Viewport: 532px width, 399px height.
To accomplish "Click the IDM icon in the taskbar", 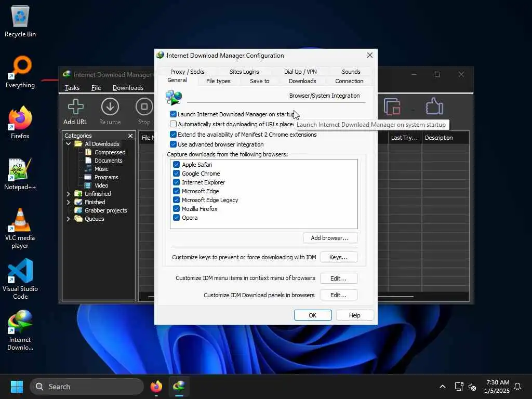I will (179, 387).
